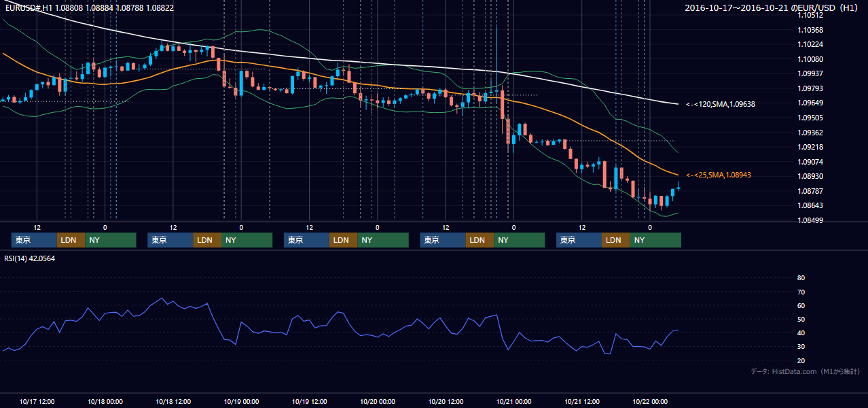This screenshot has width=868, height=408.
Task: Click the 1.08787 price axis label
Action: point(810,191)
